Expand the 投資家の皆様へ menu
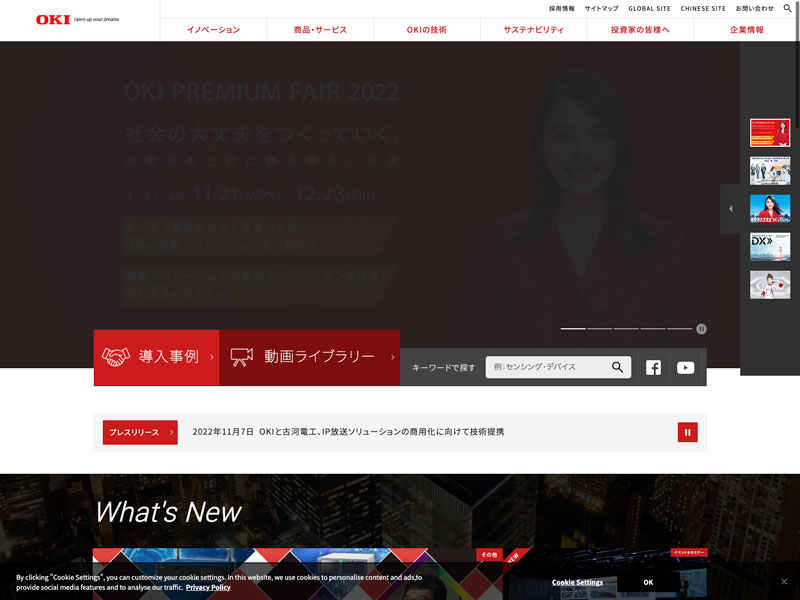 (640, 30)
